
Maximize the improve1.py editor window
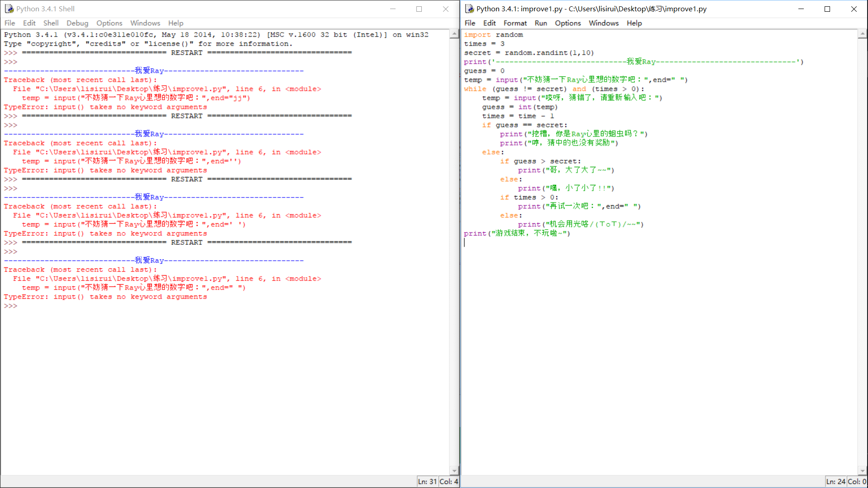point(827,9)
